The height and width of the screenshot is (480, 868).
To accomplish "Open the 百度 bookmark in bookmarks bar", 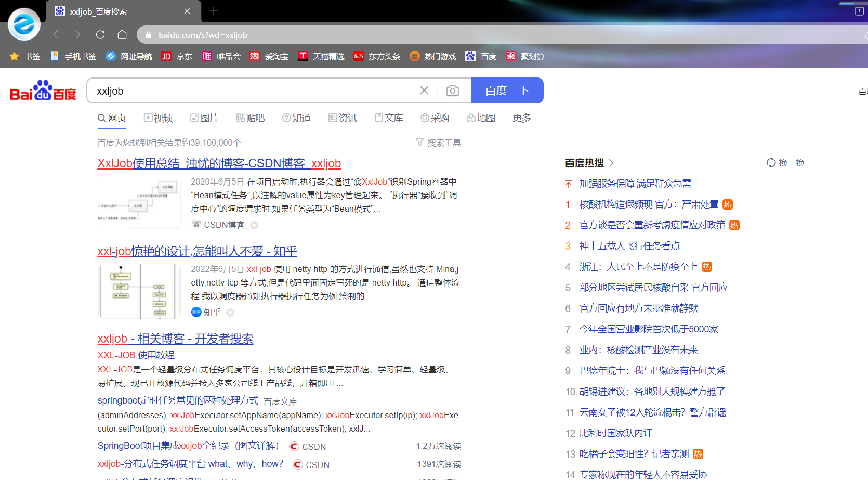I will [481, 56].
